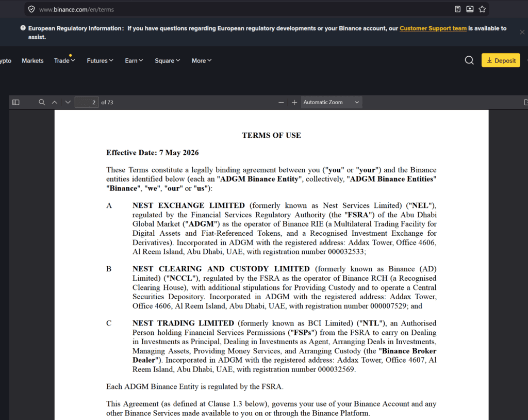Click 'NEST TRADING LIMITED' text
Viewport: 528px width, 420px height.
coord(183,323)
